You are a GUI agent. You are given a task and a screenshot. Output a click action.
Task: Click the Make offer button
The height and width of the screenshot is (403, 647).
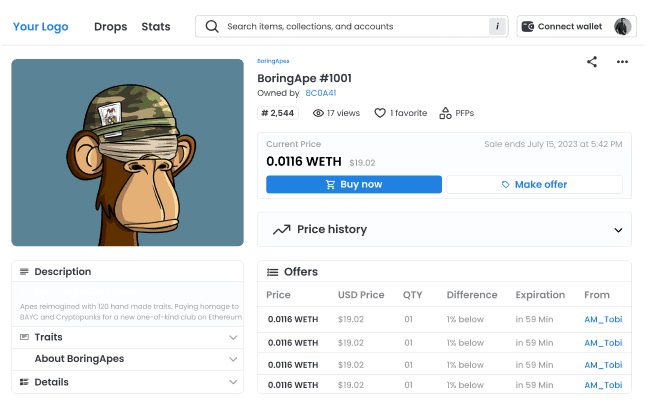coord(534,184)
